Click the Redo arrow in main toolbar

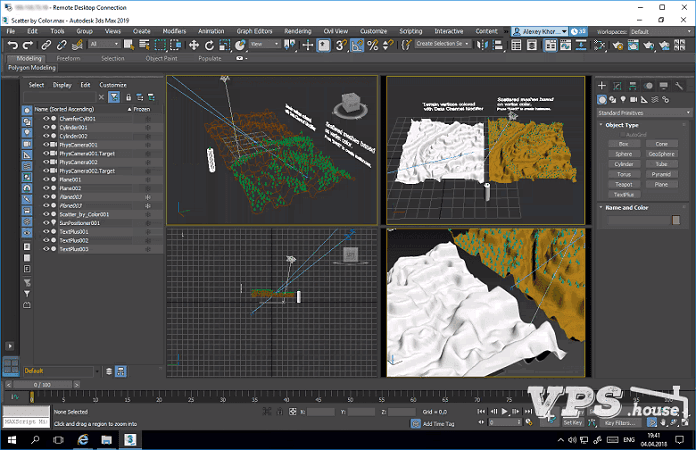tap(27, 44)
